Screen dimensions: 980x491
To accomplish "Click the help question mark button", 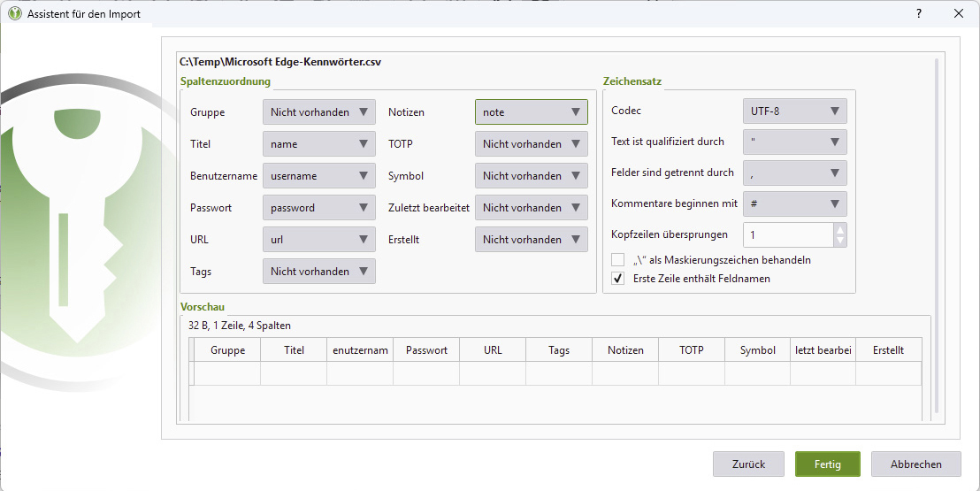I will click(918, 13).
